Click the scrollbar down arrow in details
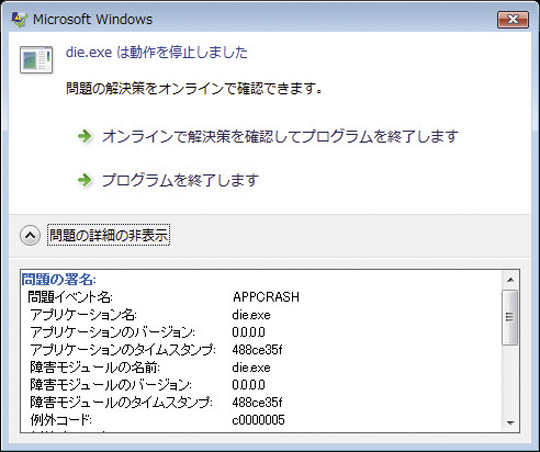 pos(510,422)
